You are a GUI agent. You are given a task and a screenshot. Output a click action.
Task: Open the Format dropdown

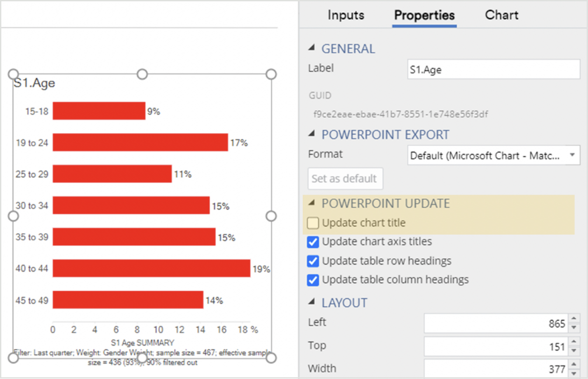point(494,156)
